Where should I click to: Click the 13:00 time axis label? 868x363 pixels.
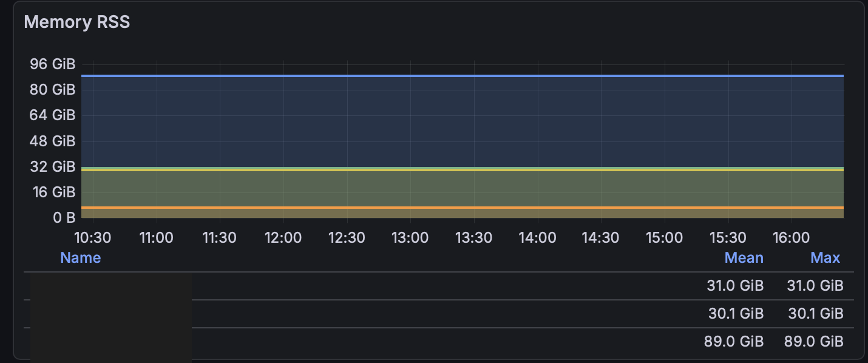(410, 237)
